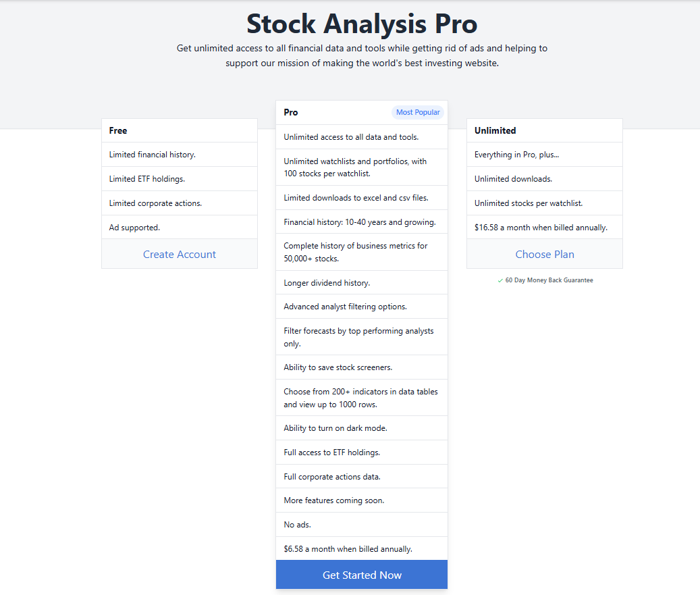Click the green checkmark guarantee icon
Image resolution: width=700 pixels, height=595 pixels.
tap(500, 280)
